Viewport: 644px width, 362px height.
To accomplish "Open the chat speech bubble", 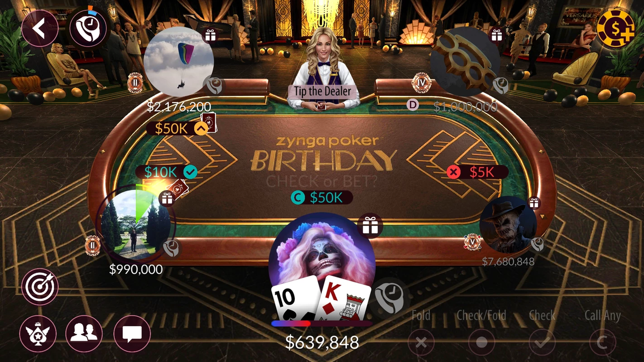I will (132, 333).
